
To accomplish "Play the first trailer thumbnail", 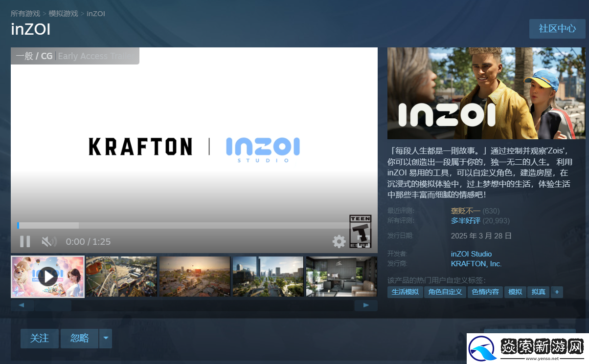I will click(x=47, y=277).
